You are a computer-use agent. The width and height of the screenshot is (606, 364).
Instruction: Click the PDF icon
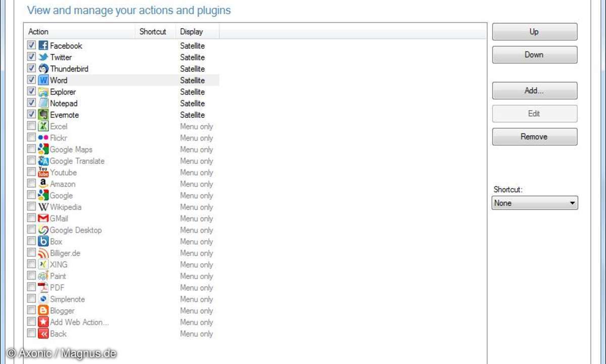(43, 288)
